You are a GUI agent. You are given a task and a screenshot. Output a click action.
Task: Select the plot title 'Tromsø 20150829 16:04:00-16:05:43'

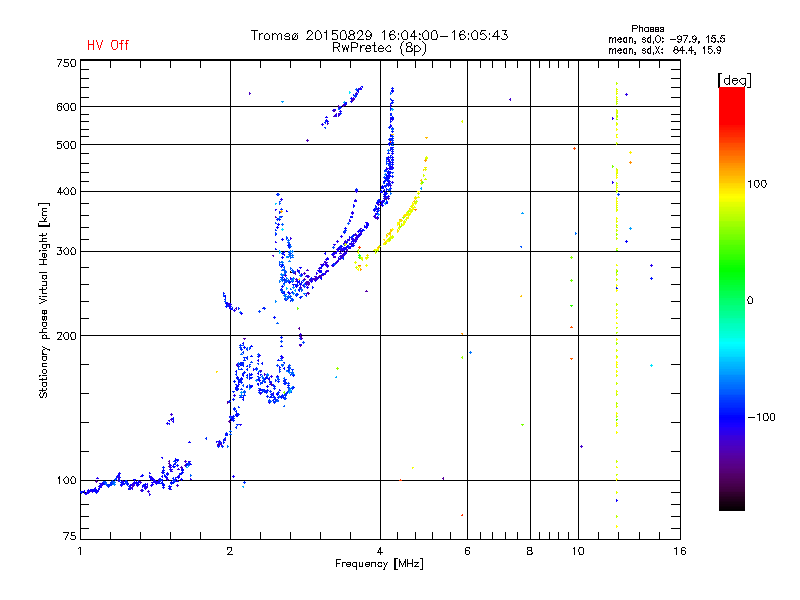pyautogui.click(x=379, y=35)
